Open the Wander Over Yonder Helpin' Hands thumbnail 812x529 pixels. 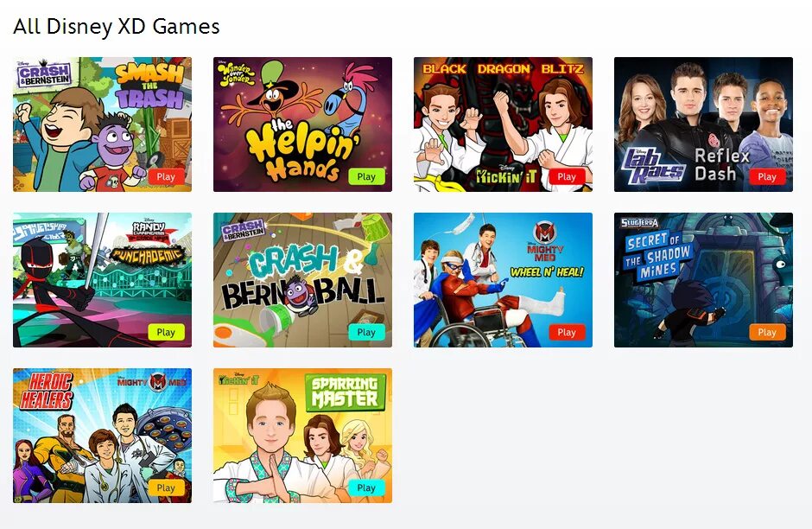pos(302,124)
